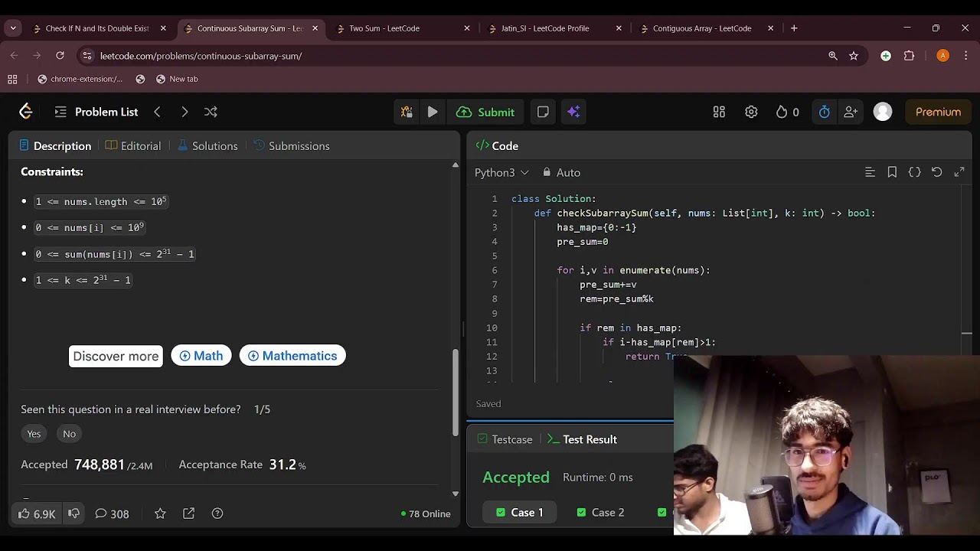Image resolution: width=980 pixels, height=551 pixels.
Task: Open the browser extensions puzzle icon
Action: click(910, 56)
